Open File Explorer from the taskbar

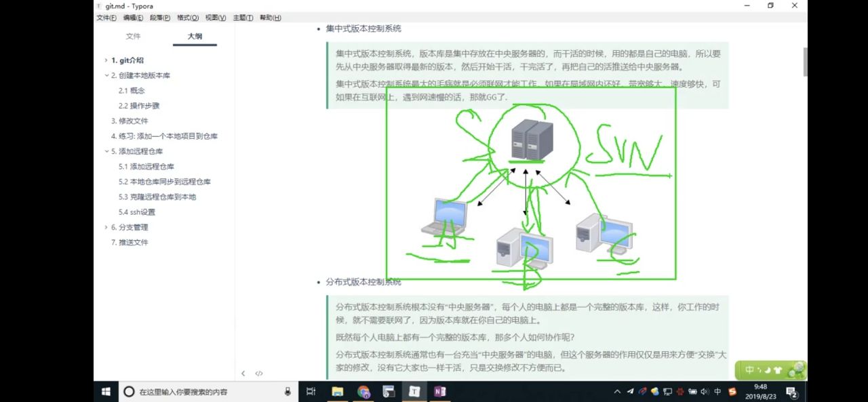[x=337, y=391]
